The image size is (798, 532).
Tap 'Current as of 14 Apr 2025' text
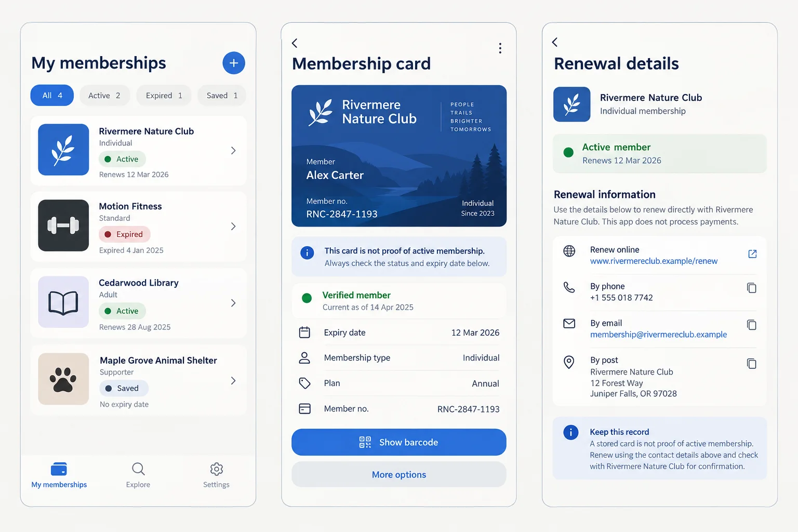coord(368,307)
